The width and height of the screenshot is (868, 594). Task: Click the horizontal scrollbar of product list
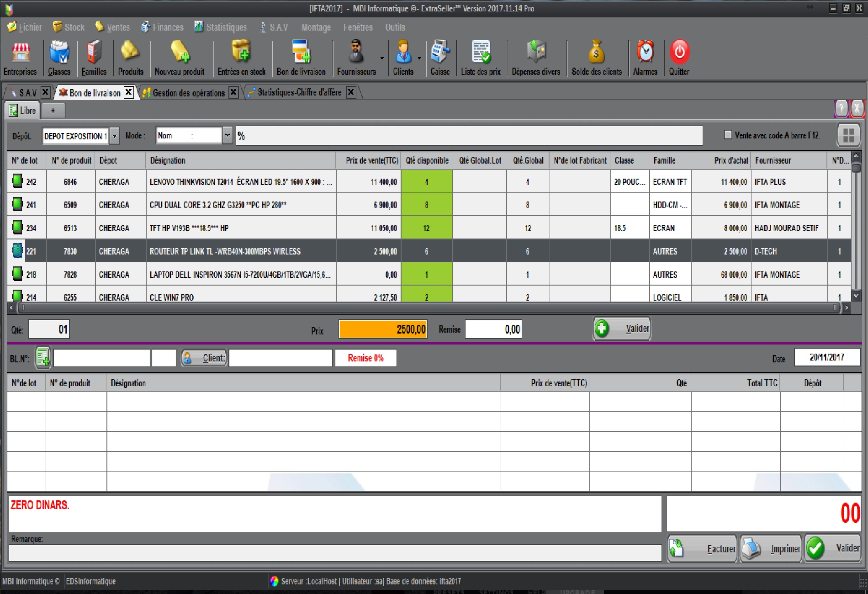point(429,308)
